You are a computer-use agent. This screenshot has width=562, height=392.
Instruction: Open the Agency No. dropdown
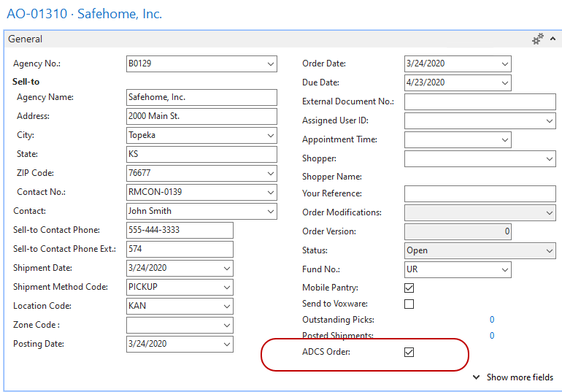click(x=271, y=64)
